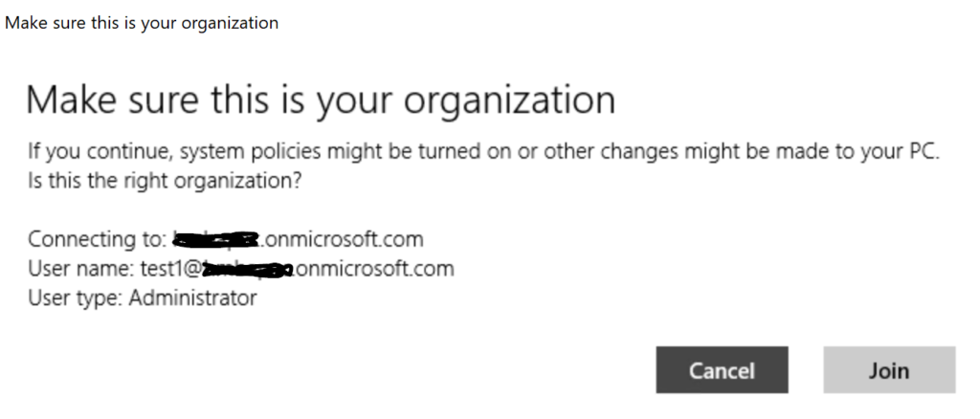Click the 'Connecting to:' label
The width and height of the screenshot is (980, 419).
pyautogui.click(x=98, y=238)
